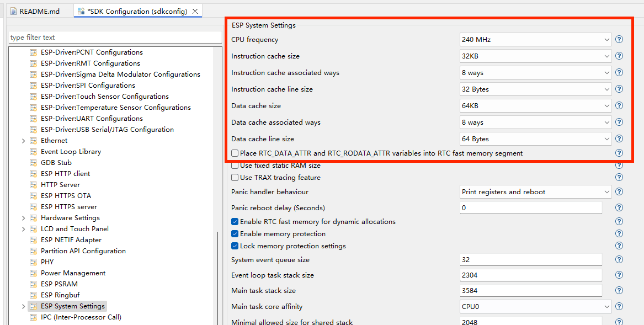Screen dimensions: 644x325
Task: Click help icon for Panic handler behaviour
Action: [x=619, y=192]
